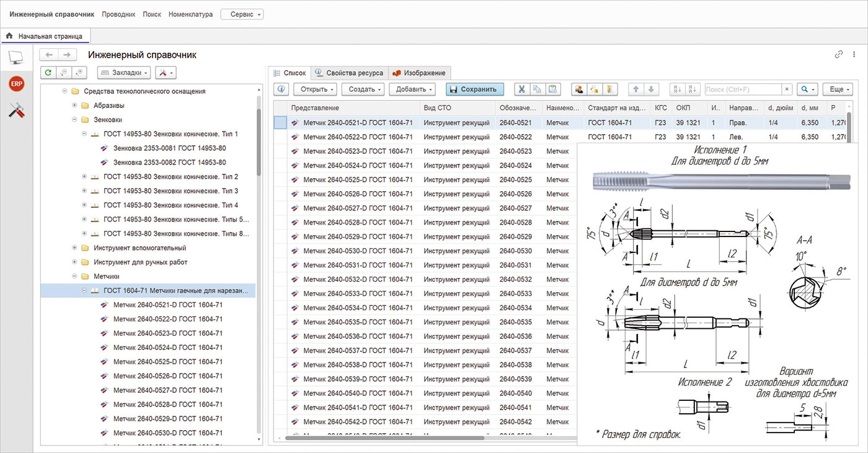Expand the Абразивы folder
Image resolution: width=868 pixels, height=453 pixels.
coord(75,105)
